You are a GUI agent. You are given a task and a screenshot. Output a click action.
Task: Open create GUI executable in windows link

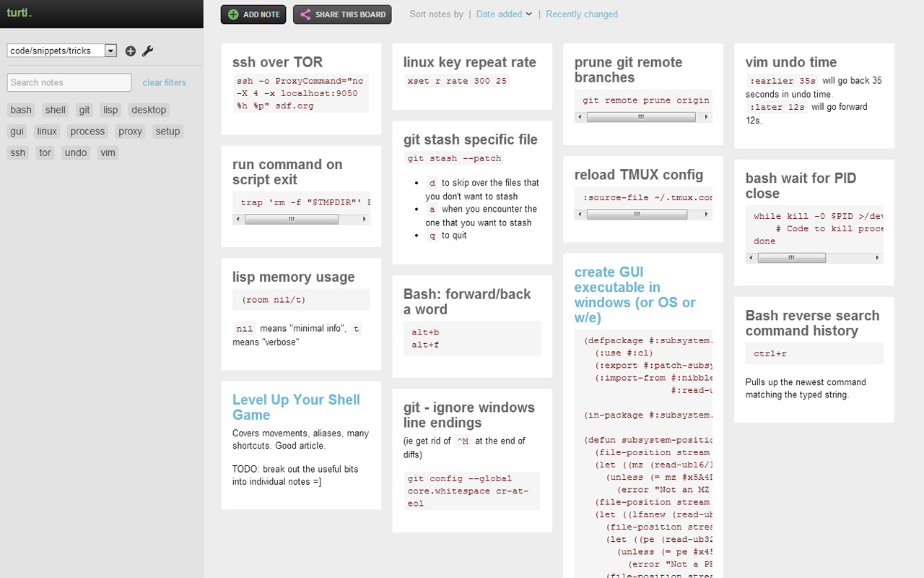[635, 295]
